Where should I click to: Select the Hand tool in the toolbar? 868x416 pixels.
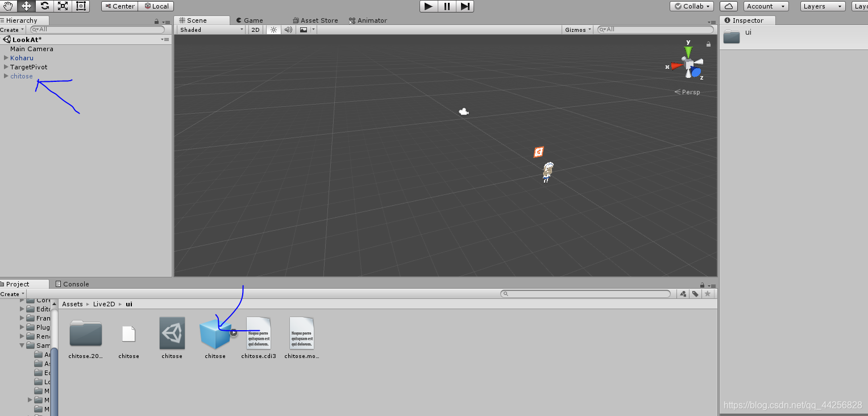(8, 6)
